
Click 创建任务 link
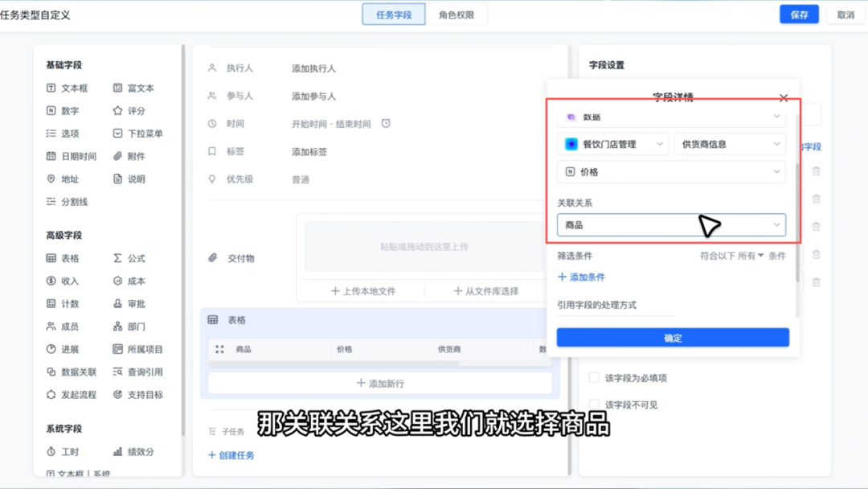(231, 455)
